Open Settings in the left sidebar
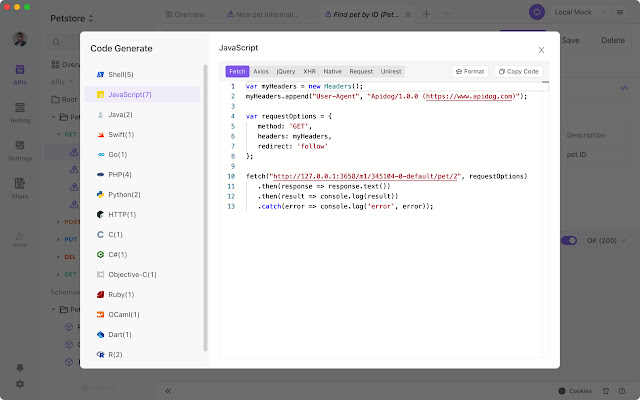Image resolution: width=640 pixels, height=400 pixels. coord(20,151)
